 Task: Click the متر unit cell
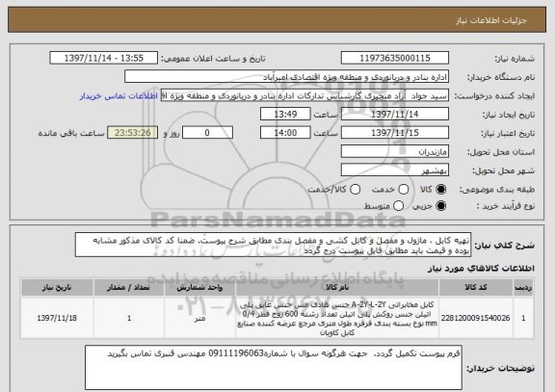tap(199, 318)
